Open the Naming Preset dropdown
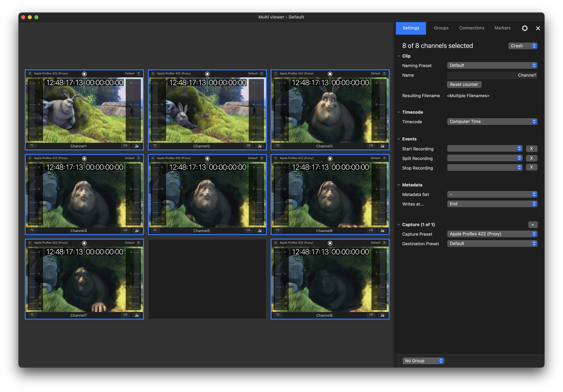Image resolution: width=563 pixels, height=392 pixels. 492,65
